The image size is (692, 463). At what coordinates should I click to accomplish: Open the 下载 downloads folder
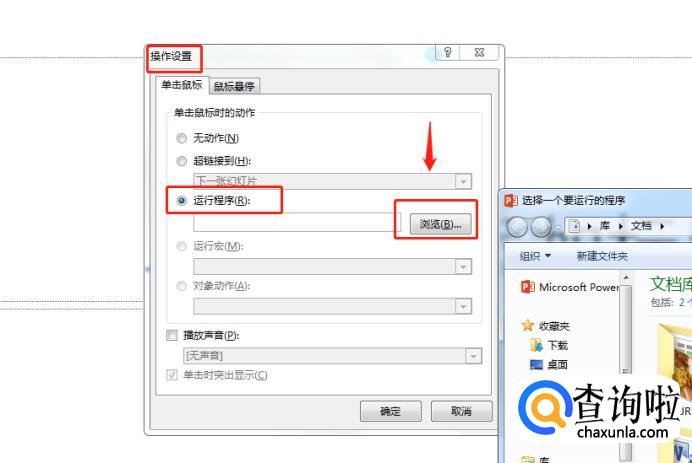pyautogui.click(x=549, y=345)
